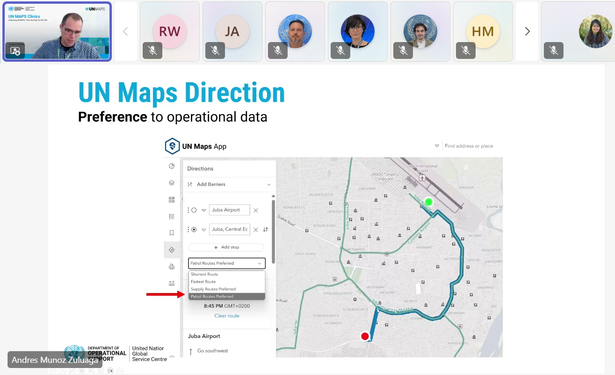Click RW's muted microphone icon

tap(152, 50)
